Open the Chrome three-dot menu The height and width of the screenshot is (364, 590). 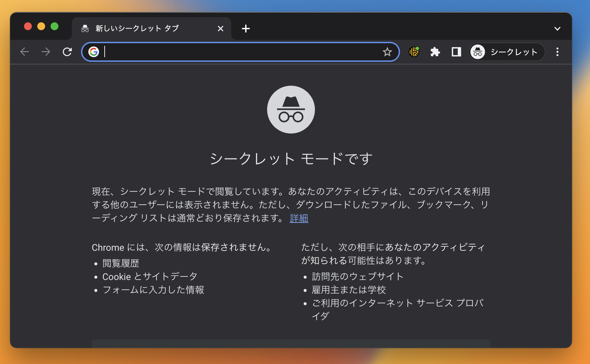[557, 52]
